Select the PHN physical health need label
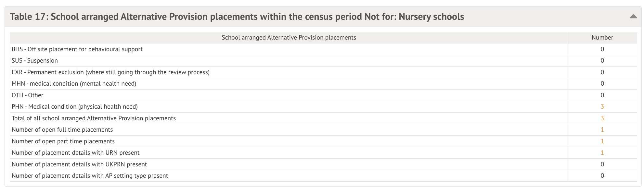 (75, 107)
